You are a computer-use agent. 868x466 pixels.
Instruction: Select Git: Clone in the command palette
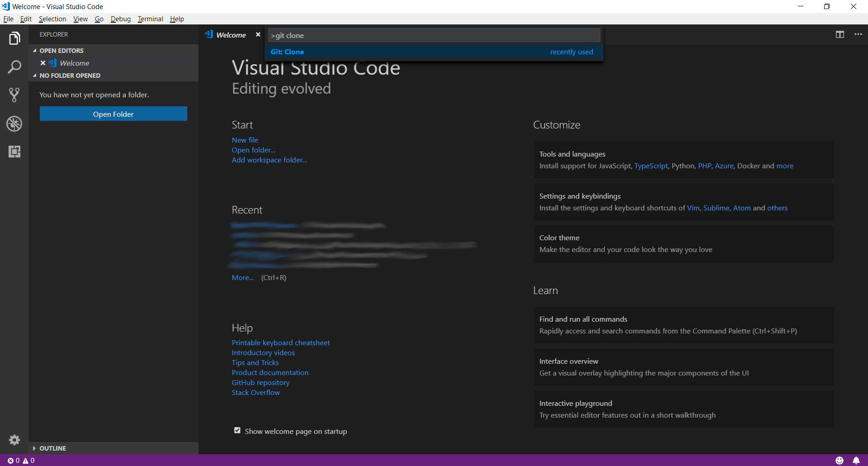[288, 52]
